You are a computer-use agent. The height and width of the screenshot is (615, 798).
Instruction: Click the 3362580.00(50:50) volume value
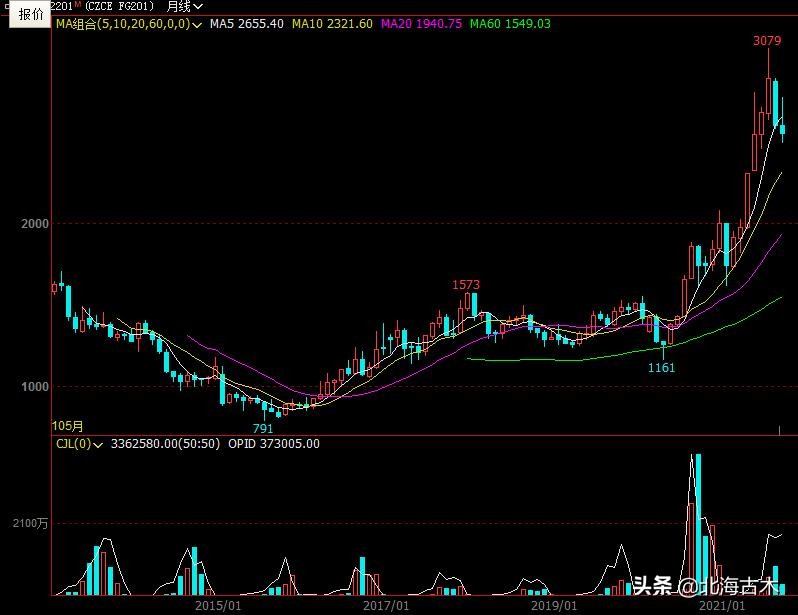[x=165, y=444]
